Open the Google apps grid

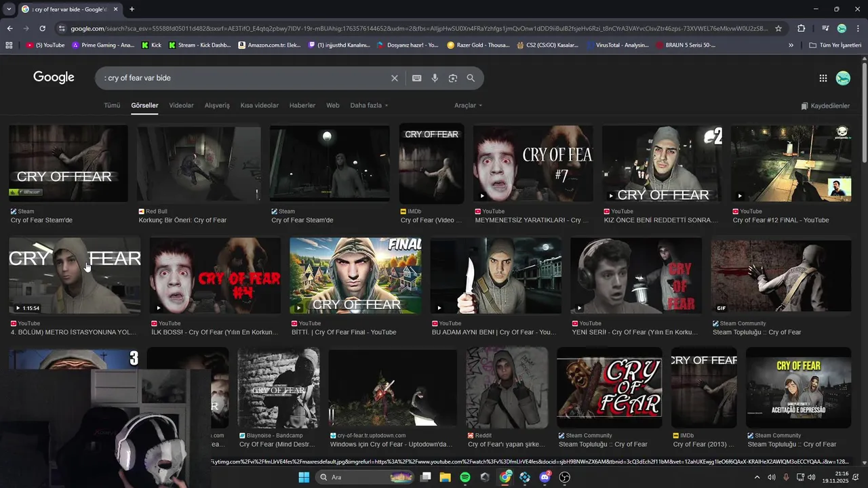[823, 78]
